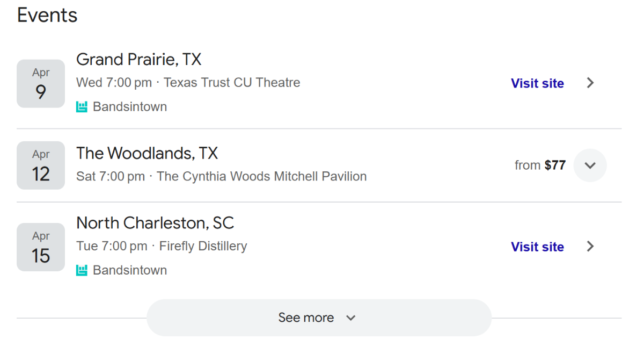644x346 pixels.
Task: Select the Apr 9 date badge
Action: pos(41,83)
